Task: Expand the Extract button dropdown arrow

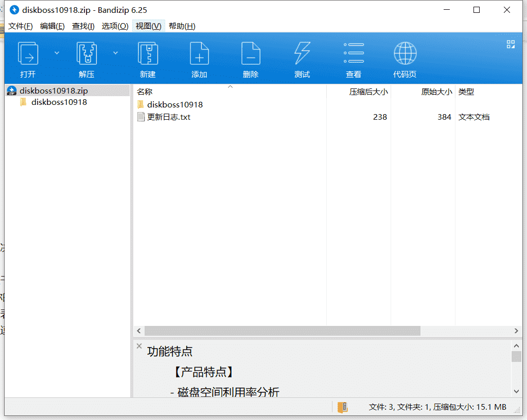Action: click(x=115, y=53)
